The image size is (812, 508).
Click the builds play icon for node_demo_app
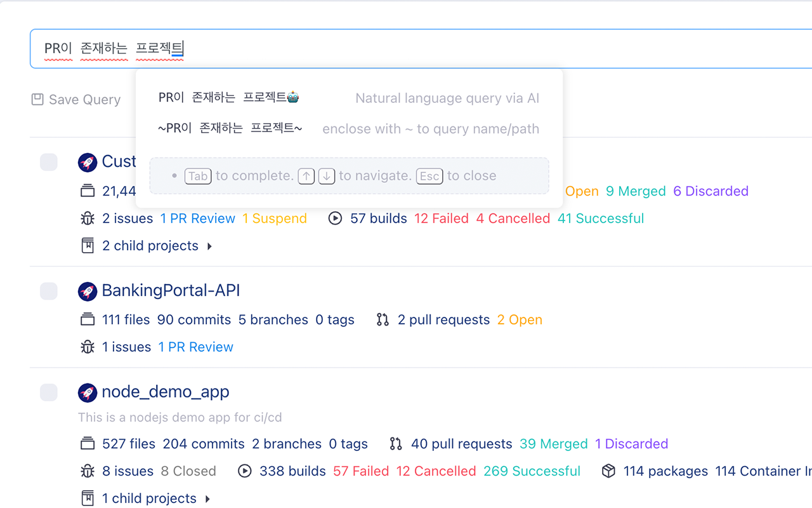(245, 471)
